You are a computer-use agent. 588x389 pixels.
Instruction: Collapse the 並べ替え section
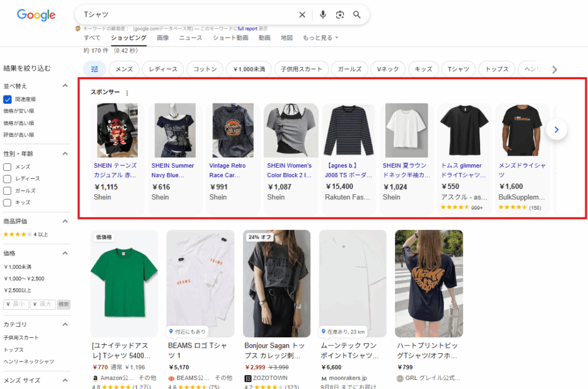tap(65, 86)
